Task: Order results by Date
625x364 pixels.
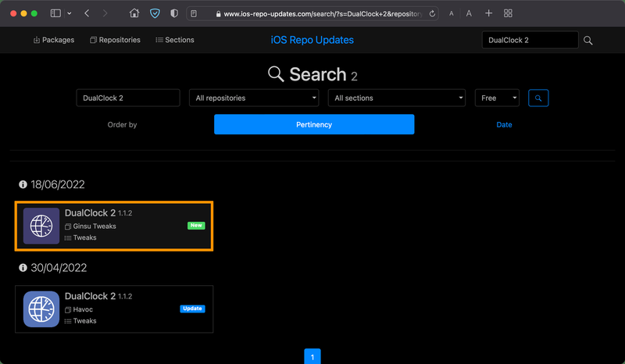Action: [x=504, y=125]
